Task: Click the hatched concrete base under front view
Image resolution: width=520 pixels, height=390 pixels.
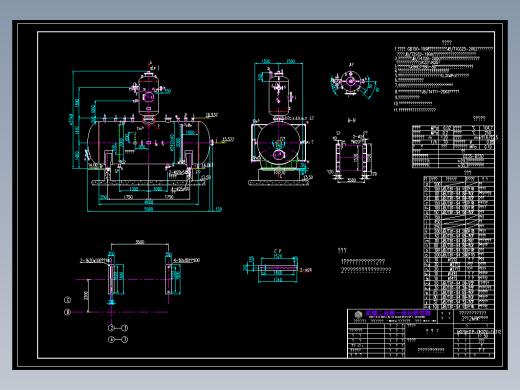Action: coord(148,183)
